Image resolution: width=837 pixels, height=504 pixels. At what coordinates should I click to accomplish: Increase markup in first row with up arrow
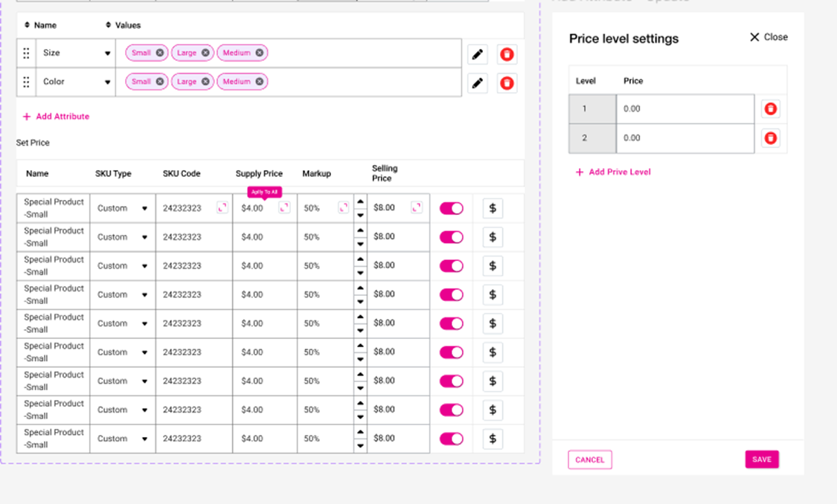coord(360,201)
